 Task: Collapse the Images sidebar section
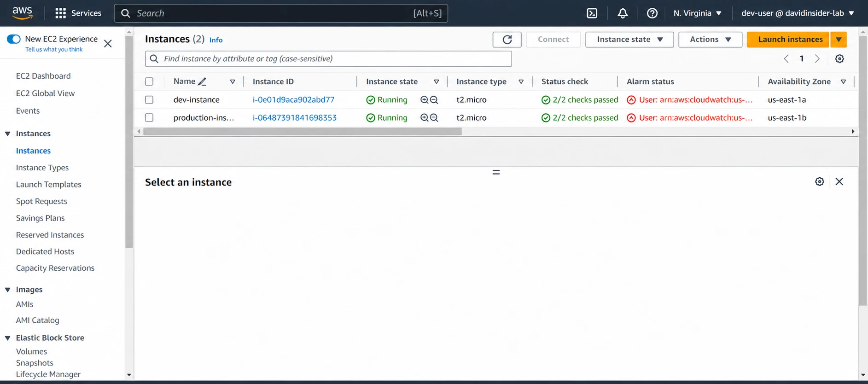tap(8, 290)
